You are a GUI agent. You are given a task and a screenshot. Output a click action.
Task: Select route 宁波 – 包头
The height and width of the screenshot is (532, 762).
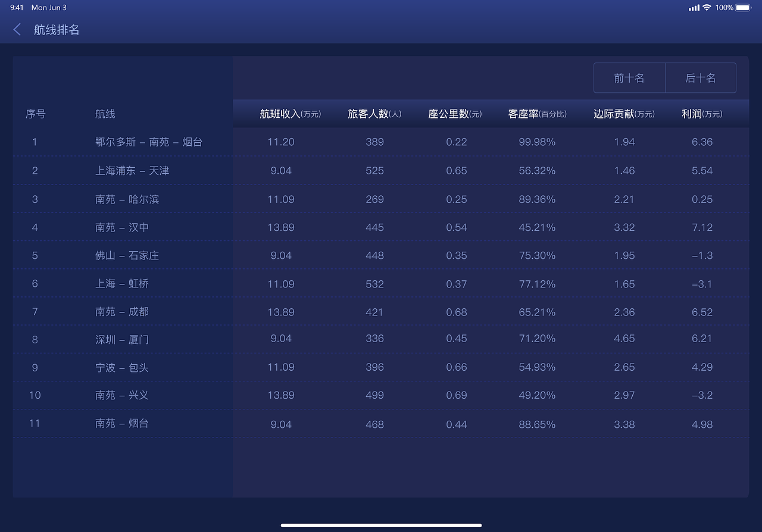(122, 367)
